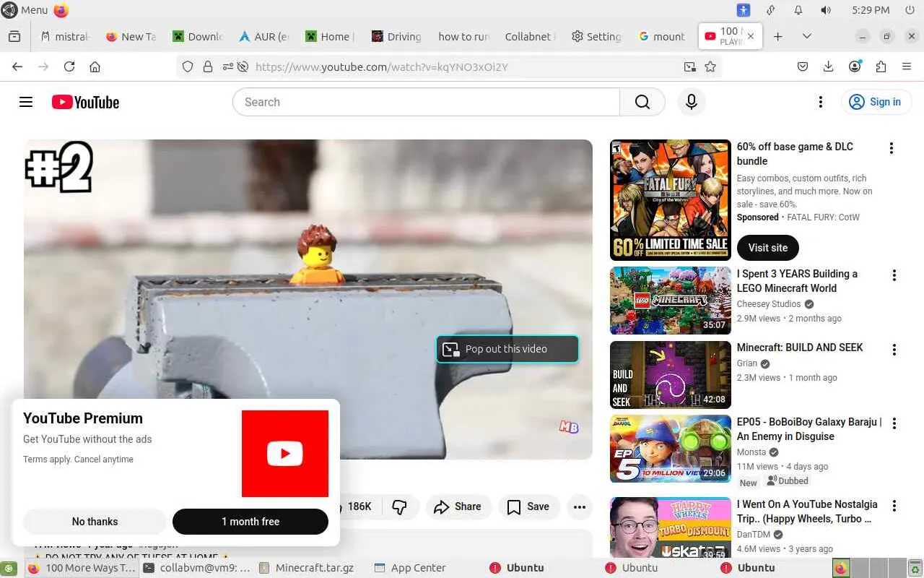Screen dimensions: 924x578
Task: Open the Firefox home page icon
Action: pos(95,66)
